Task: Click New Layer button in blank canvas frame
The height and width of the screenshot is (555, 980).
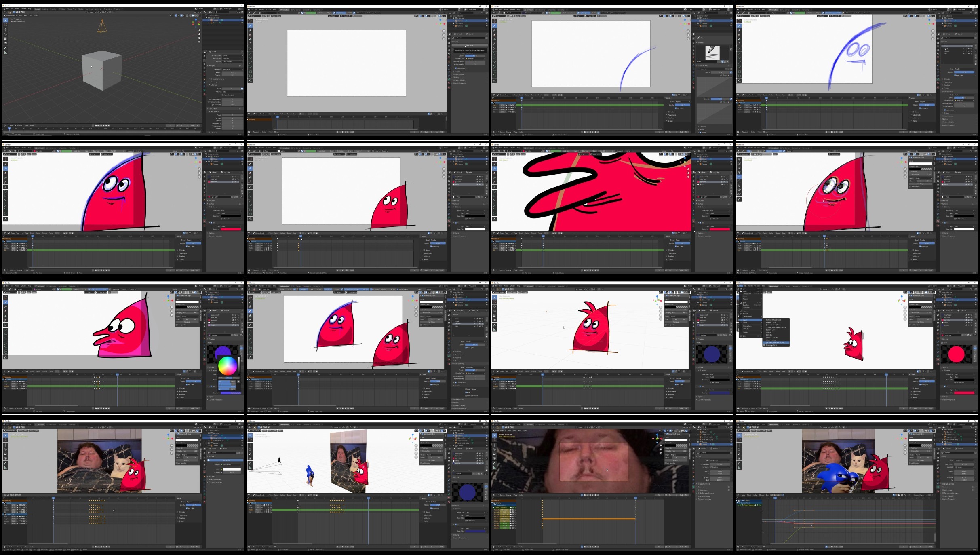Action: pyautogui.click(x=470, y=45)
